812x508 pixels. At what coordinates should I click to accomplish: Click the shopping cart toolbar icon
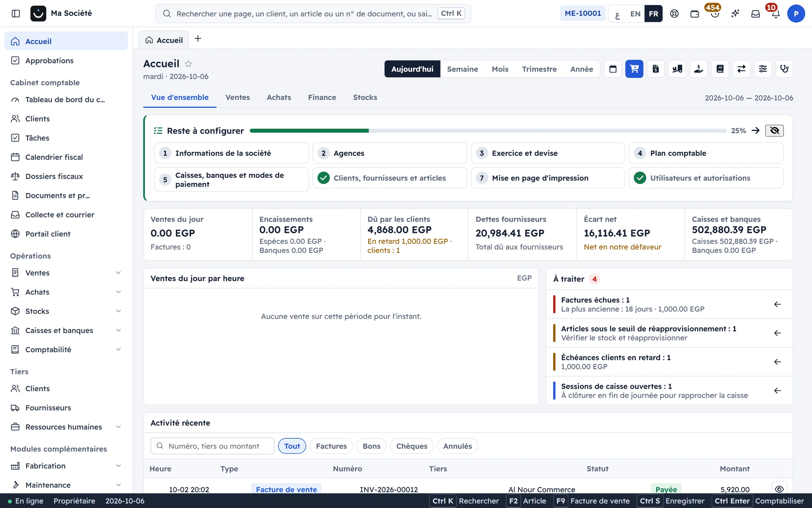tap(634, 69)
